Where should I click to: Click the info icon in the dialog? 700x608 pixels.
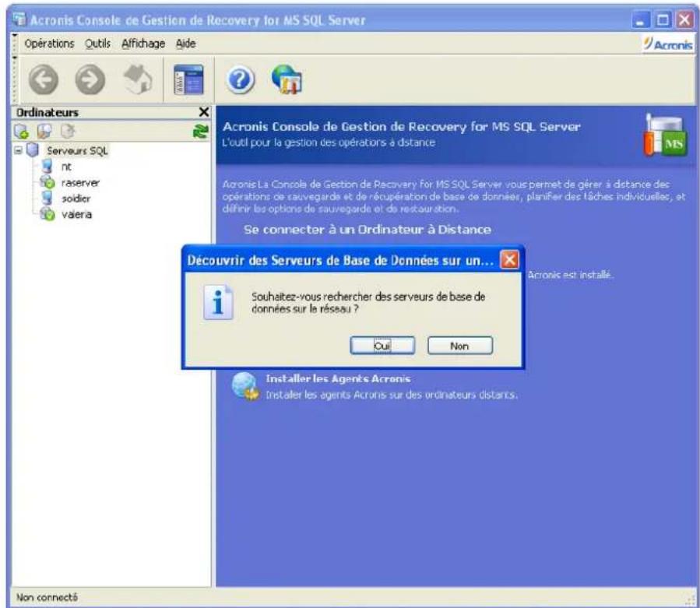[x=218, y=302]
